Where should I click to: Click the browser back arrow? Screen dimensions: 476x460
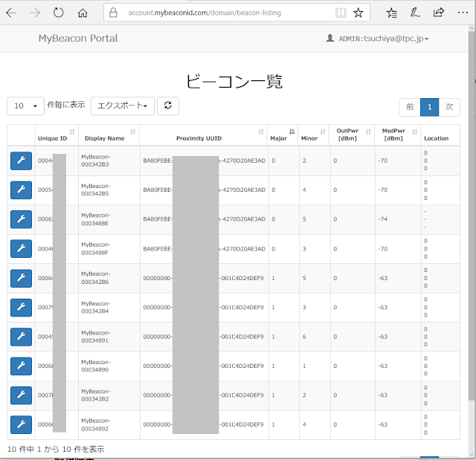[x=11, y=13]
